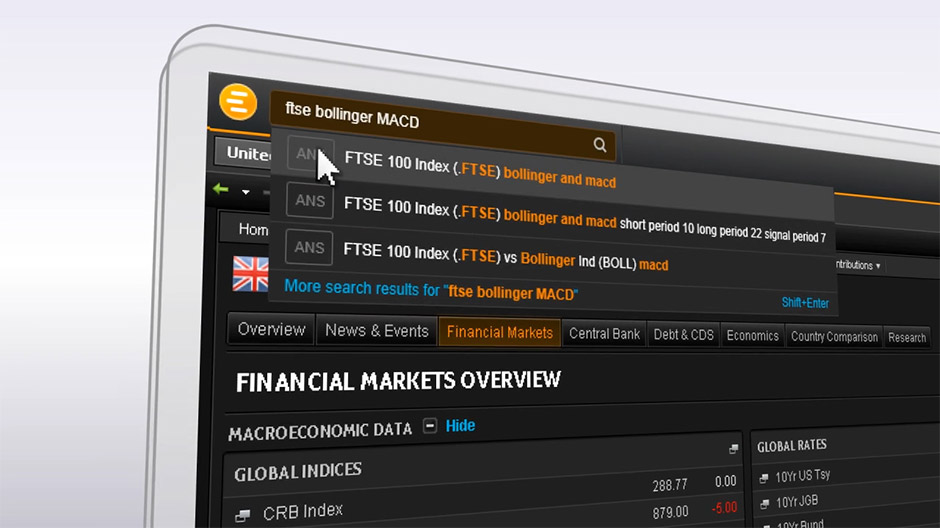Image resolution: width=940 pixels, height=528 pixels.
Task: Open the Economics tab
Action: pos(752,336)
